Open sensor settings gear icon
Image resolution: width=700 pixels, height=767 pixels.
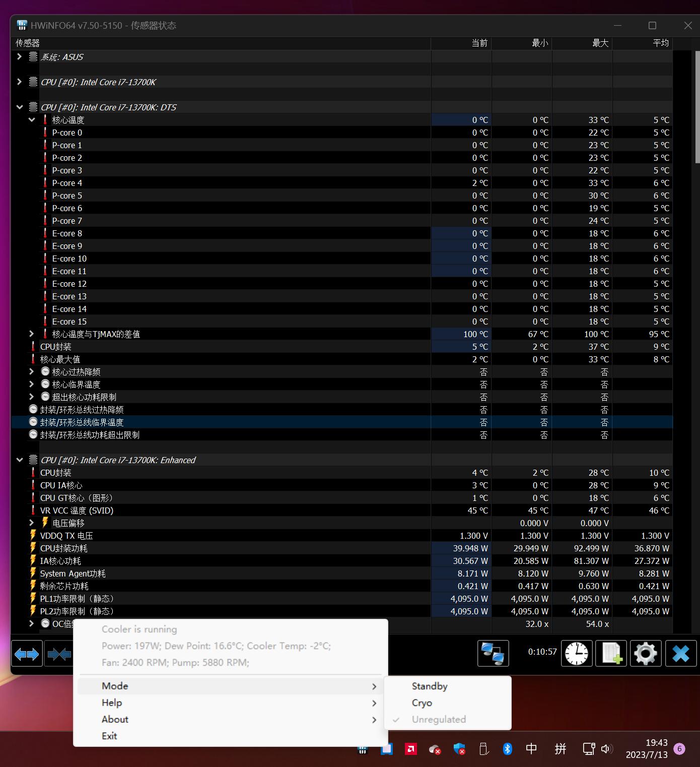(x=646, y=654)
